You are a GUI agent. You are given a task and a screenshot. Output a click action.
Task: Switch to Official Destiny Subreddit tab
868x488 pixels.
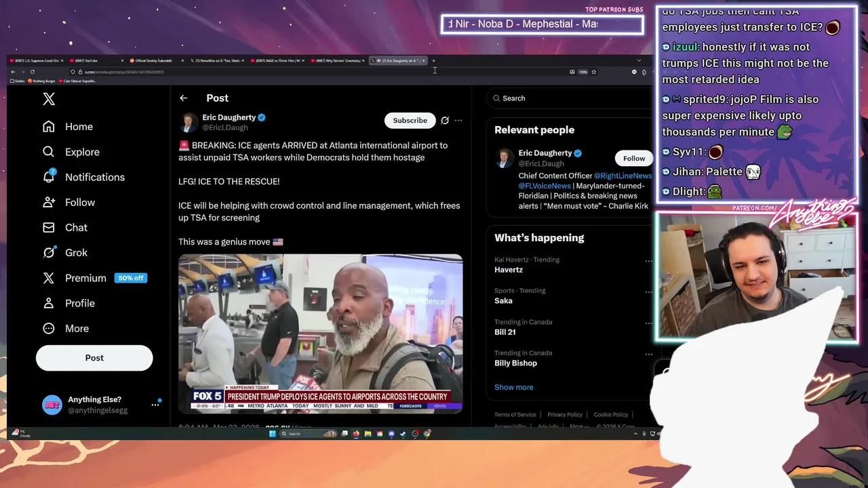click(157, 60)
